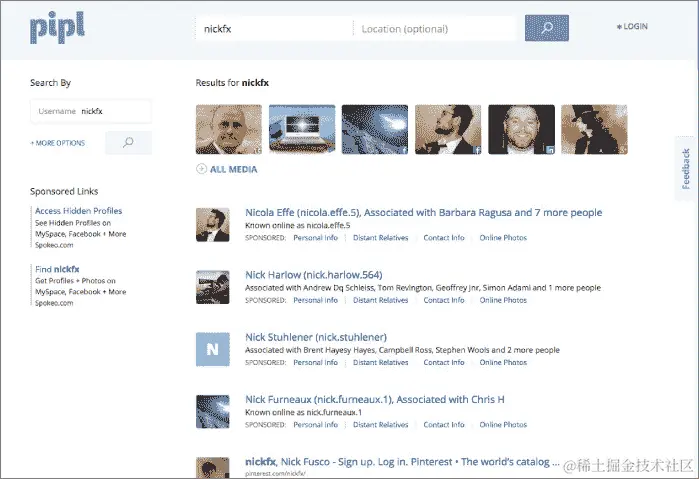Viewport: 699px width, 479px height.
Task: Open Distant Relatives for Nicola Effe
Action: click(x=381, y=238)
